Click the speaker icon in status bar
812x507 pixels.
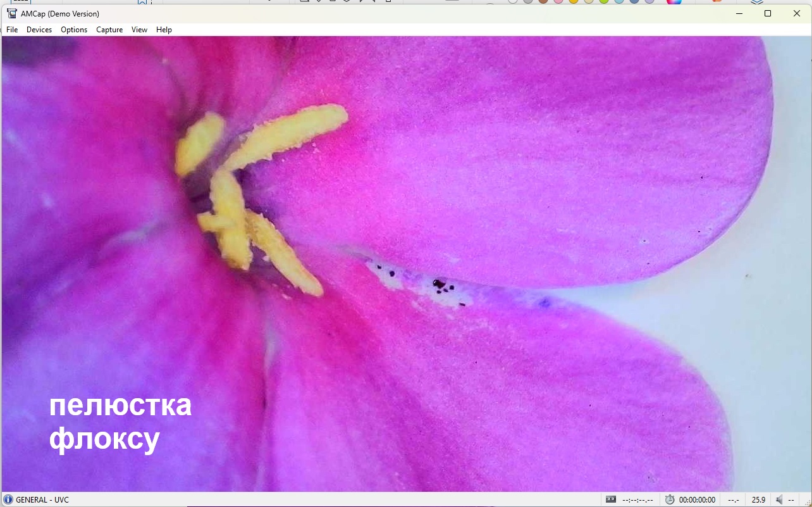tap(780, 499)
